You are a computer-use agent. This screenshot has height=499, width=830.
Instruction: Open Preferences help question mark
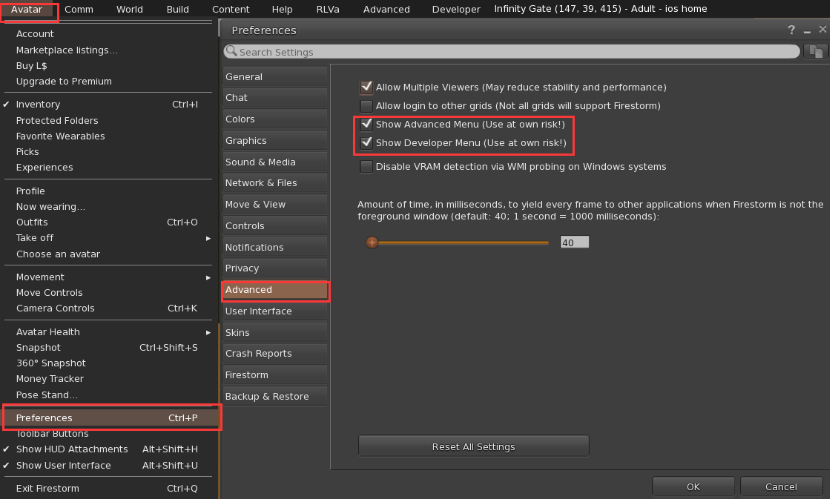tap(791, 30)
